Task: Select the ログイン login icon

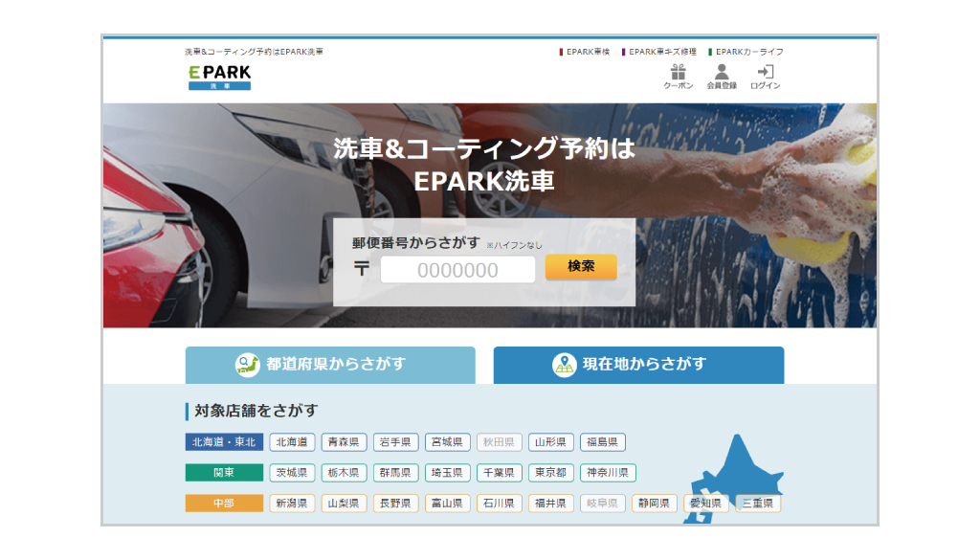Action: tap(765, 75)
